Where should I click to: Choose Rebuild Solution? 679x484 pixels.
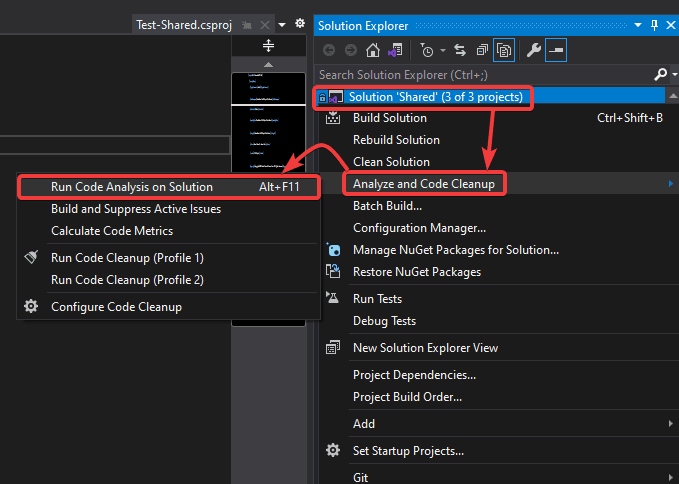point(396,140)
